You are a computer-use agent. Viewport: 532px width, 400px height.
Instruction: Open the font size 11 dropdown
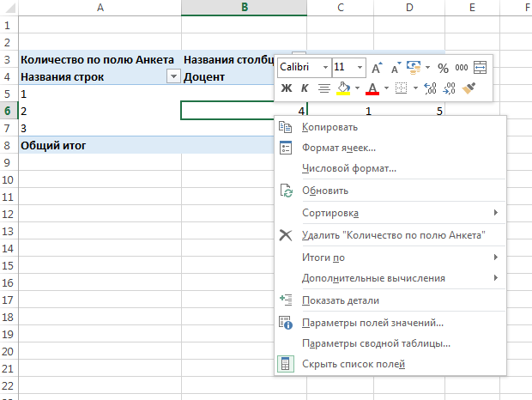click(x=360, y=67)
